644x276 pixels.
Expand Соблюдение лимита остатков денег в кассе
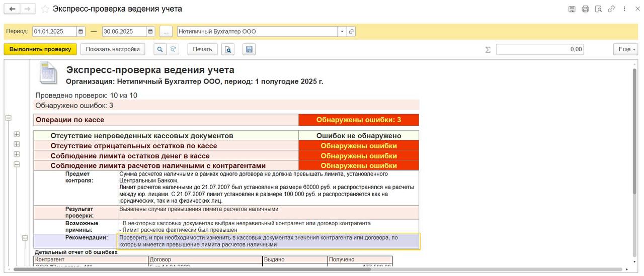tap(17, 154)
